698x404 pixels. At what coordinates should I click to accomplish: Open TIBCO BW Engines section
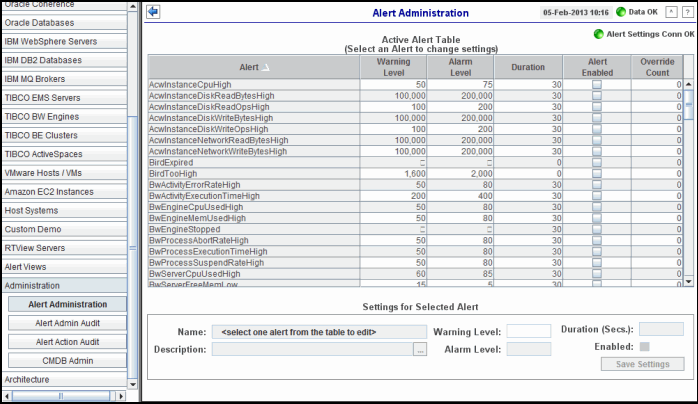click(65, 117)
